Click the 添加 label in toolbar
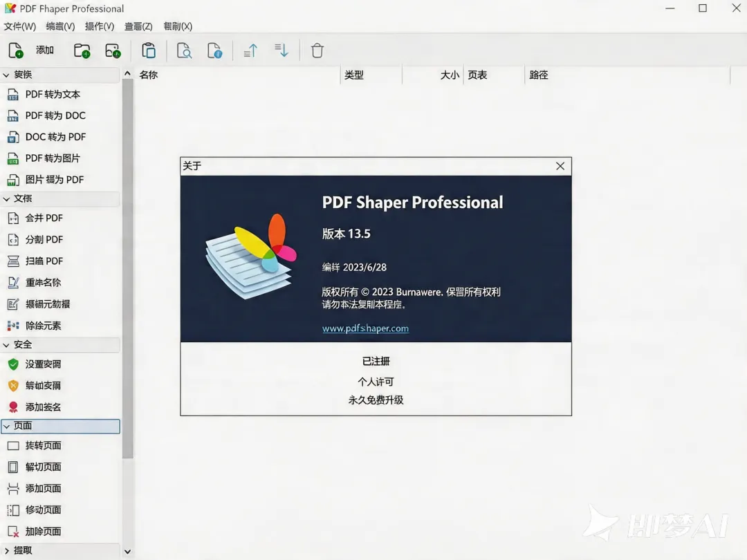Viewport: 747px width, 560px height. click(45, 50)
